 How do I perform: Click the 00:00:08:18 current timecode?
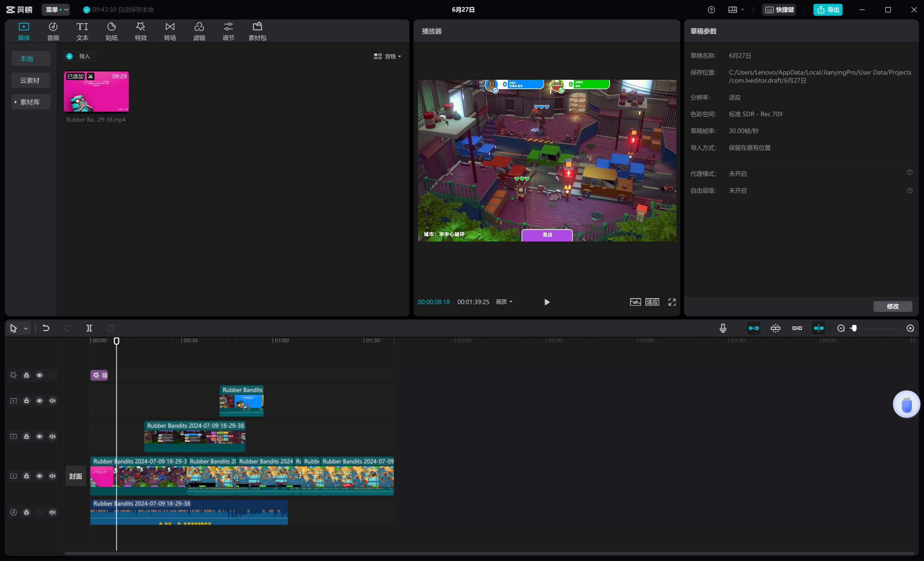click(x=433, y=302)
